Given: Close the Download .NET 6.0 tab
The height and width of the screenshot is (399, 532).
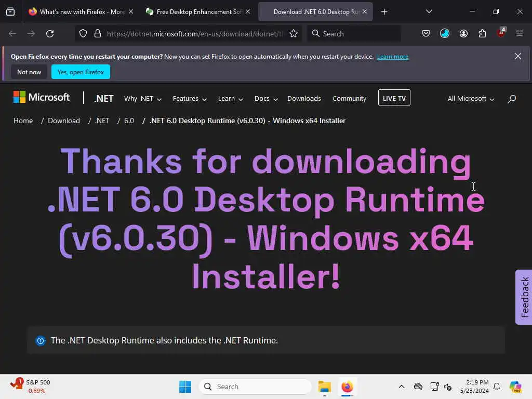Looking at the screenshot, I should [x=365, y=11].
